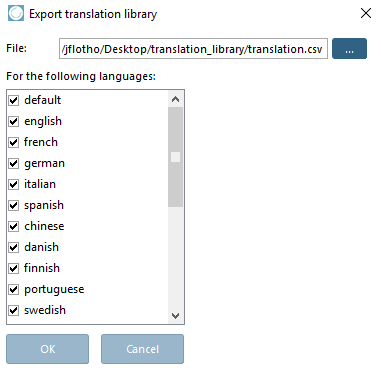Toggle the danish checkbox
The width and height of the screenshot is (381, 370).
[13, 247]
